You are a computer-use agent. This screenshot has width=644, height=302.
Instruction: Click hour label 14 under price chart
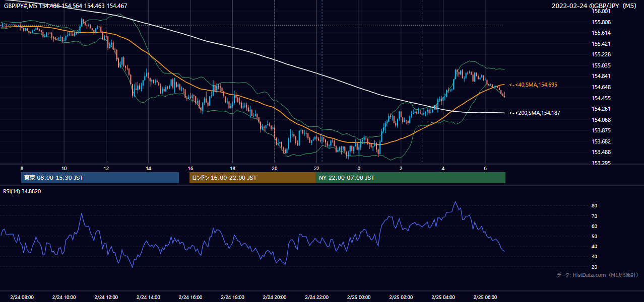tap(148, 168)
